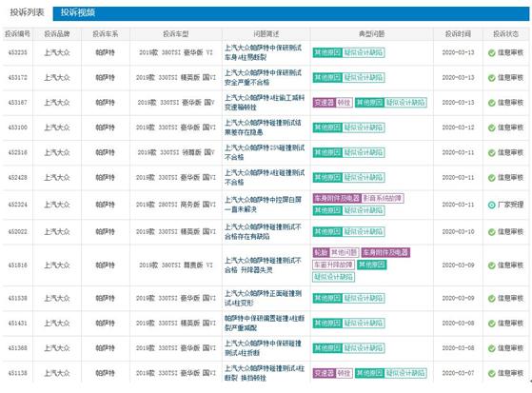Screen dimensions: 532x393
Task: Open complaint 上汽大众帕萨特25%碰撞测试不合格
Action: tap(265, 152)
